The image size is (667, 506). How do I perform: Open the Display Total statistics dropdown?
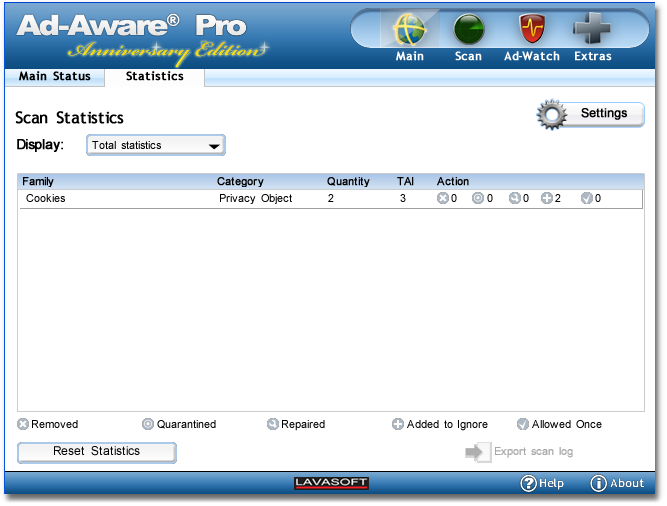[x=156, y=145]
